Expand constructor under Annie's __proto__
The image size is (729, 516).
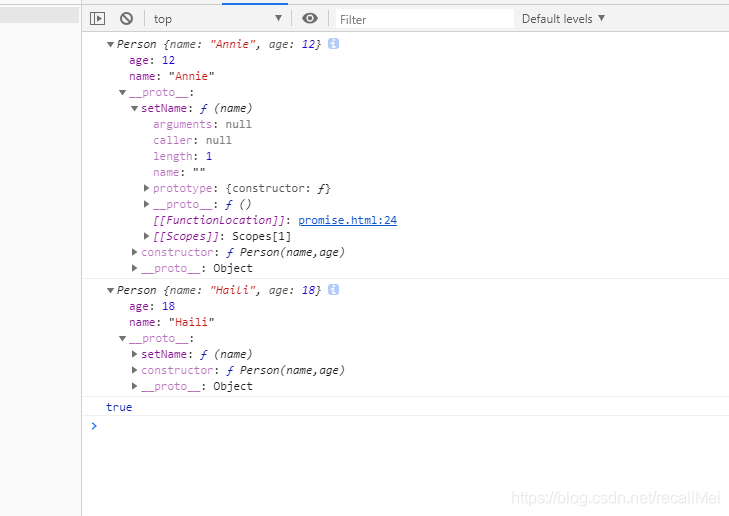click(134, 252)
